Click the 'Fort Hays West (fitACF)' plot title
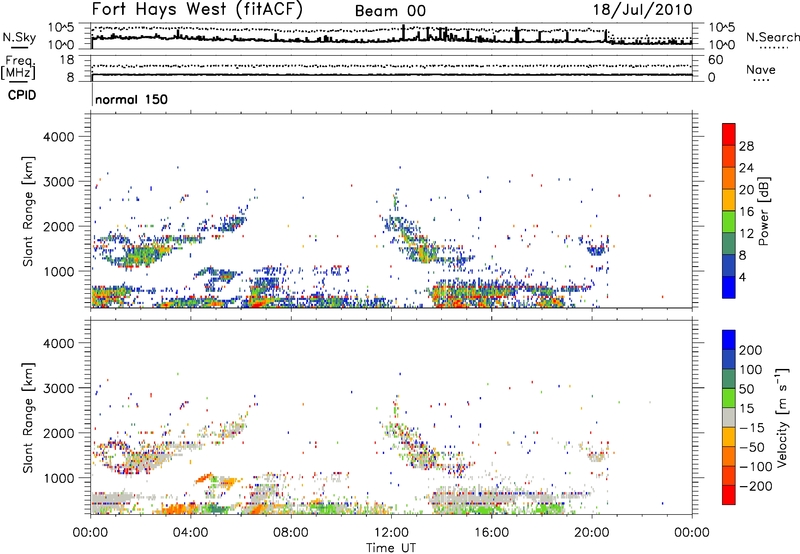This screenshot has height=554, width=800. 197,9
